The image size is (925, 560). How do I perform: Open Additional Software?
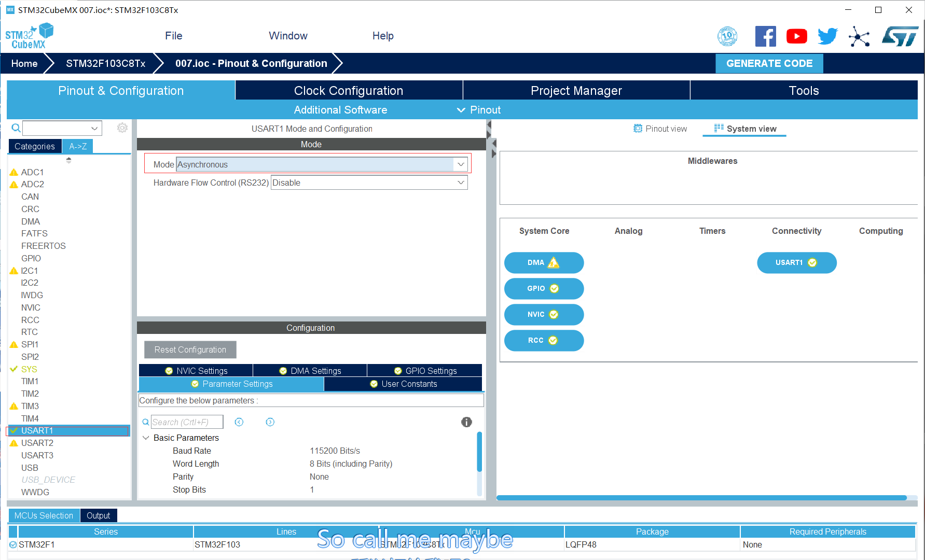pyautogui.click(x=340, y=110)
